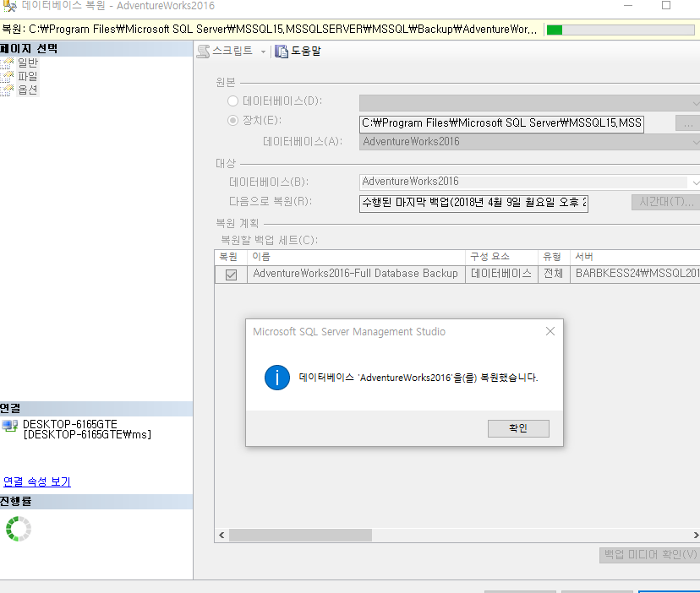Viewport: 700px width, 593px height.
Task: Click the blue information icon in the dialog
Action: coord(277,378)
